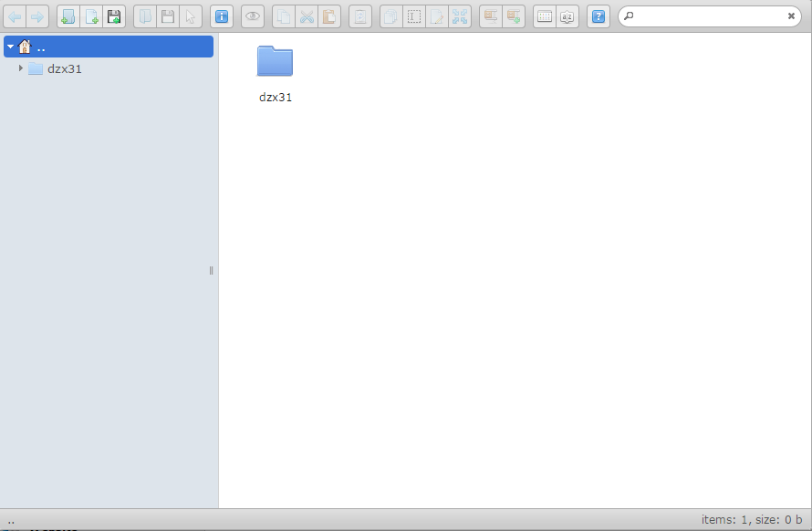Click the magnifier icon in search box
The width and height of the screenshot is (812, 531).
click(629, 16)
